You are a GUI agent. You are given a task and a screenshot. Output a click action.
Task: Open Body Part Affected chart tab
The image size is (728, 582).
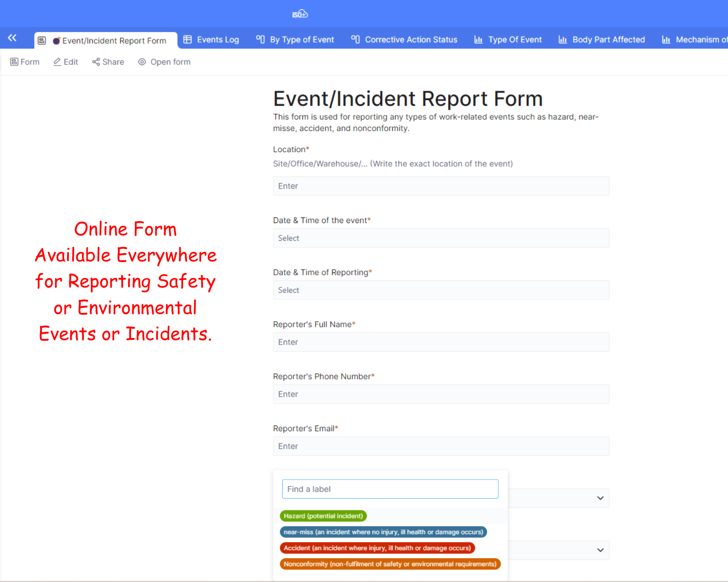[602, 40]
